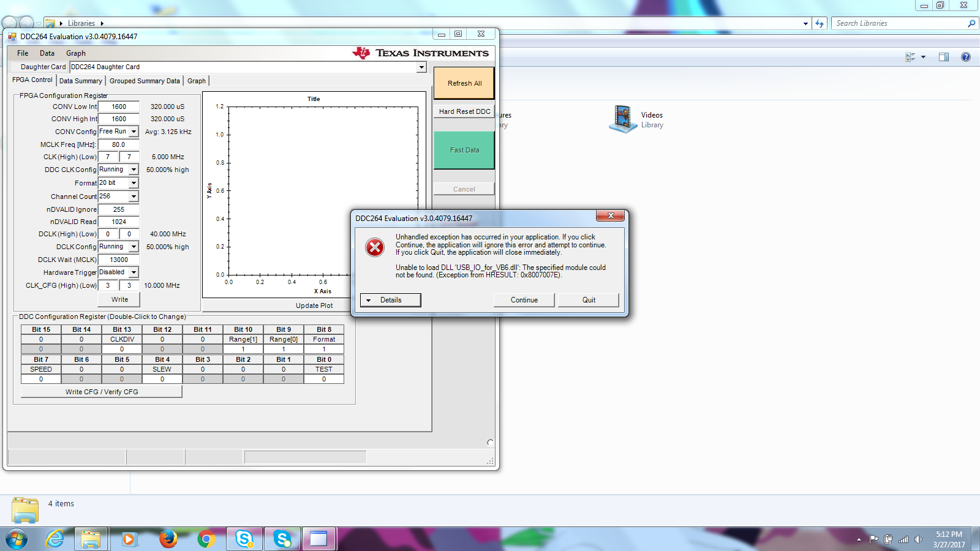The width and height of the screenshot is (980, 551).
Task: Open the network signal tray icon
Action: click(903, 539)
